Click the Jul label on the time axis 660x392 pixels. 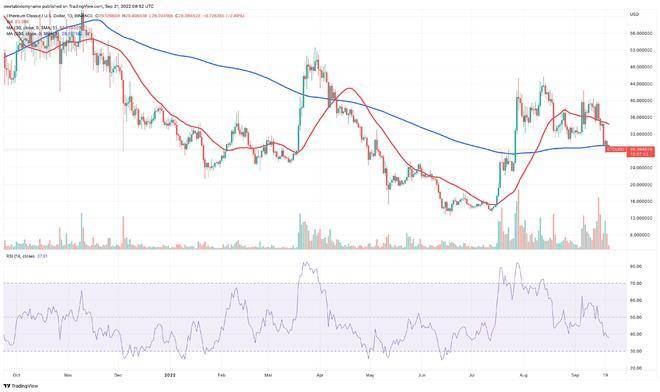pos(473,374)
